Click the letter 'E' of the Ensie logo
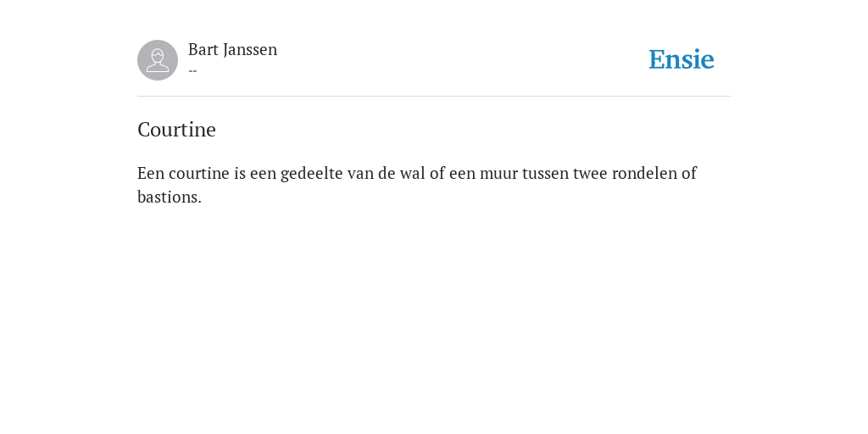The image size is (868, 434). (657, 59)
